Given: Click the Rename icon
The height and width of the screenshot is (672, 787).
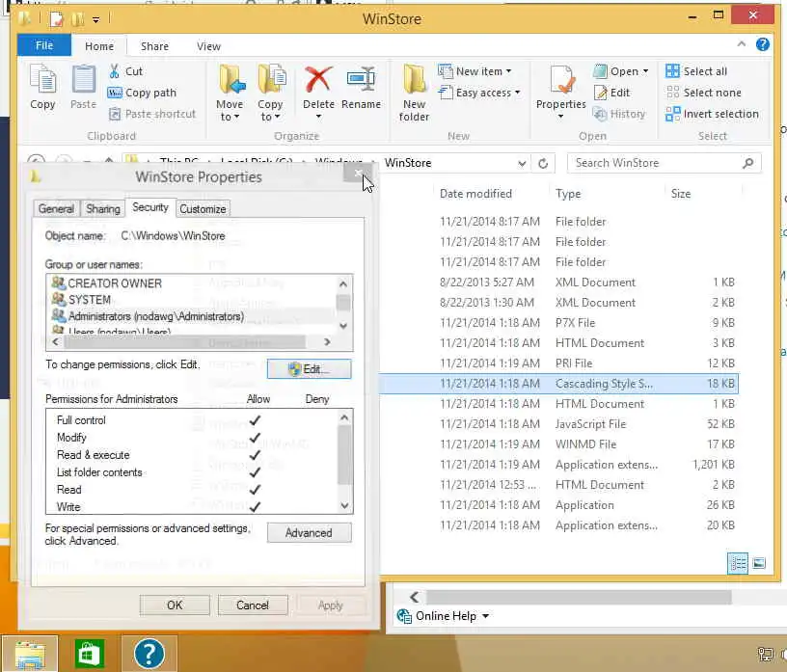Looking at the screenshot, I should (x=361, y=80).
